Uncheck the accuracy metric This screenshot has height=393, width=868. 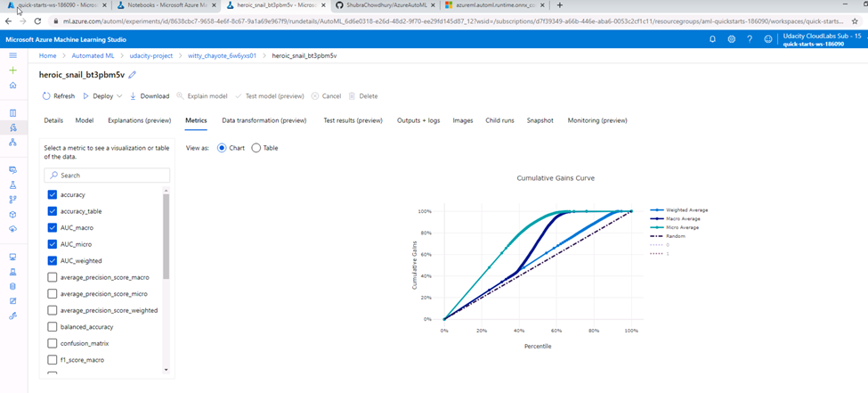(53, 194)
